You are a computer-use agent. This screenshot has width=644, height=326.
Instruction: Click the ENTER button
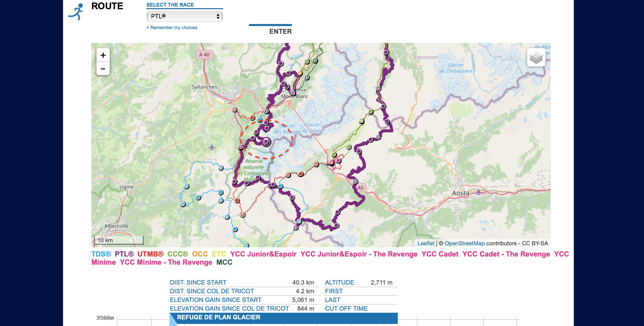(280, 31)
